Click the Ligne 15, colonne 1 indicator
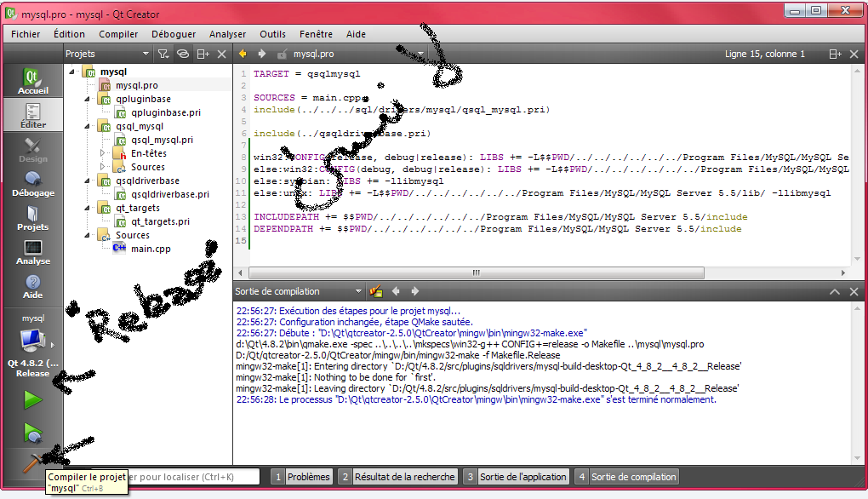868x499 pixels. [764, 54]
